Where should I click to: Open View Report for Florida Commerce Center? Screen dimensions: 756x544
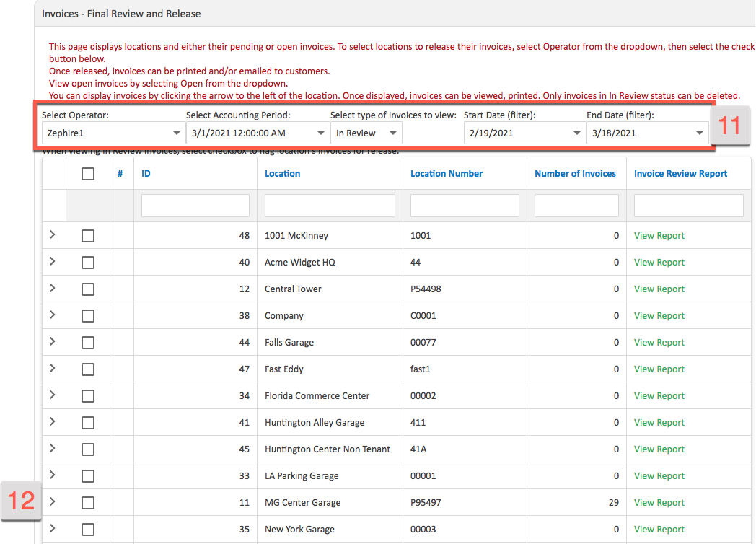pyautogui.click(x=659, y=395)
